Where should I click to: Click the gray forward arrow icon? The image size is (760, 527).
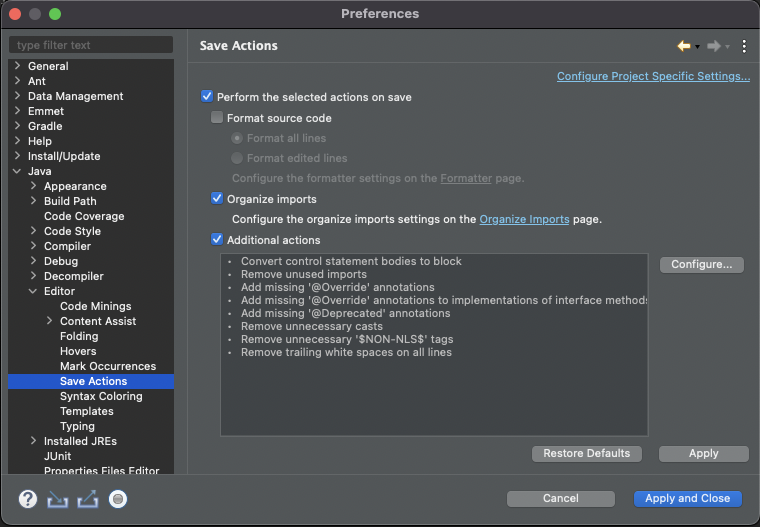[713, 46]
